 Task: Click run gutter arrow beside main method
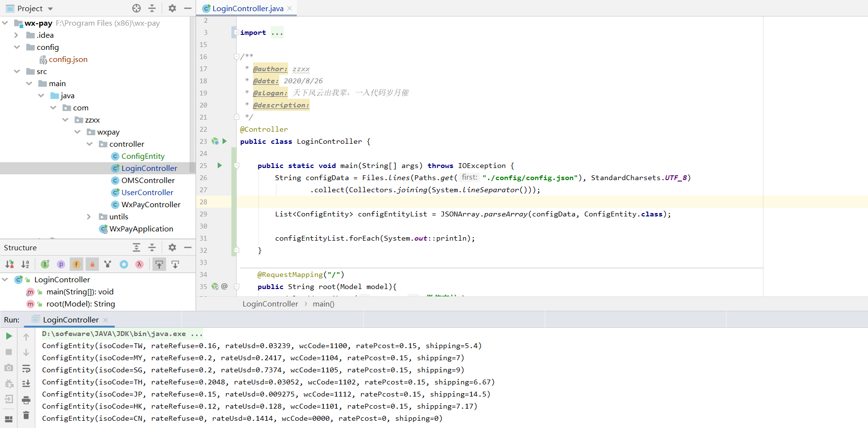tap(219, 166)
